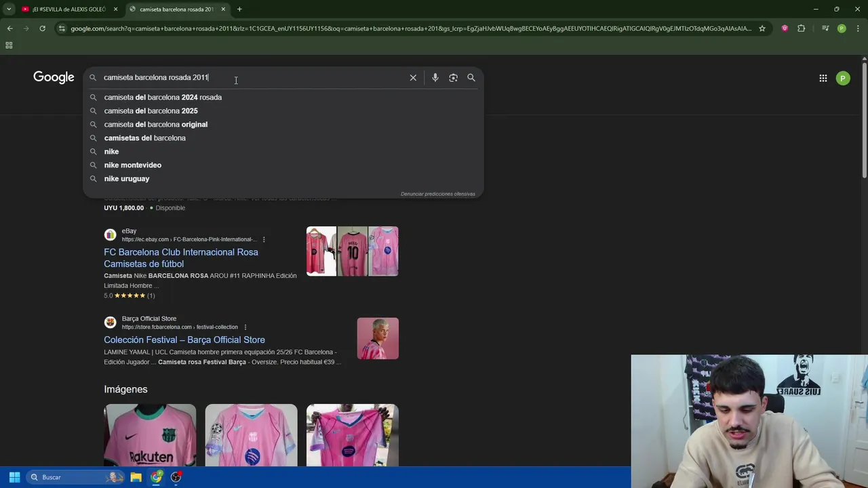Choose suggestion nike montevideo
Viewport: 868px width, 488px height.
click(x=132, y=165)
